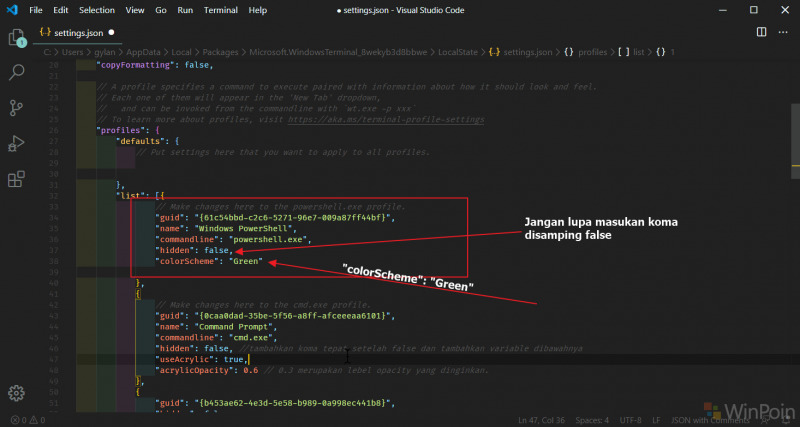Viewport: 800px width, 427px height.
Task: Click the 0.6 opacity value
Action: click(x=251, y=370)
